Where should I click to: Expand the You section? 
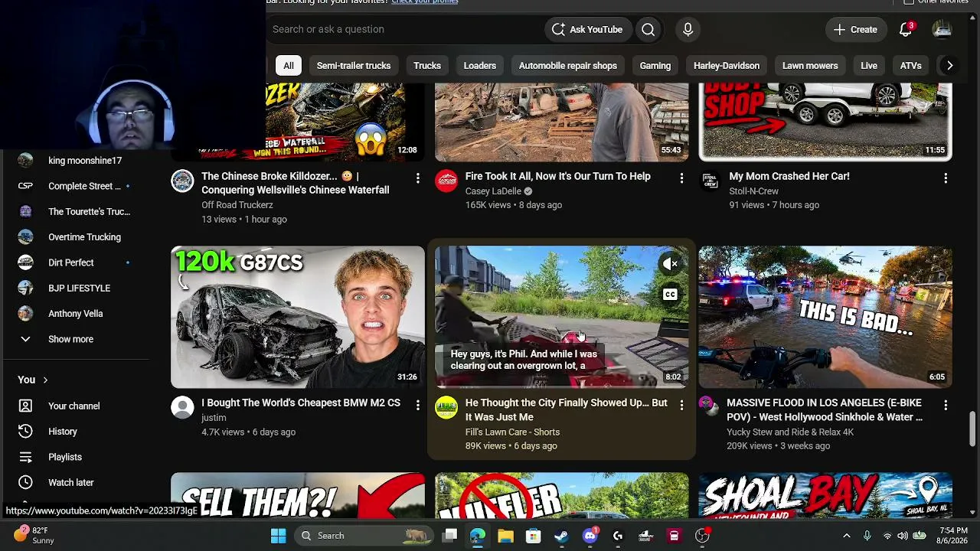tap(33, 380)
